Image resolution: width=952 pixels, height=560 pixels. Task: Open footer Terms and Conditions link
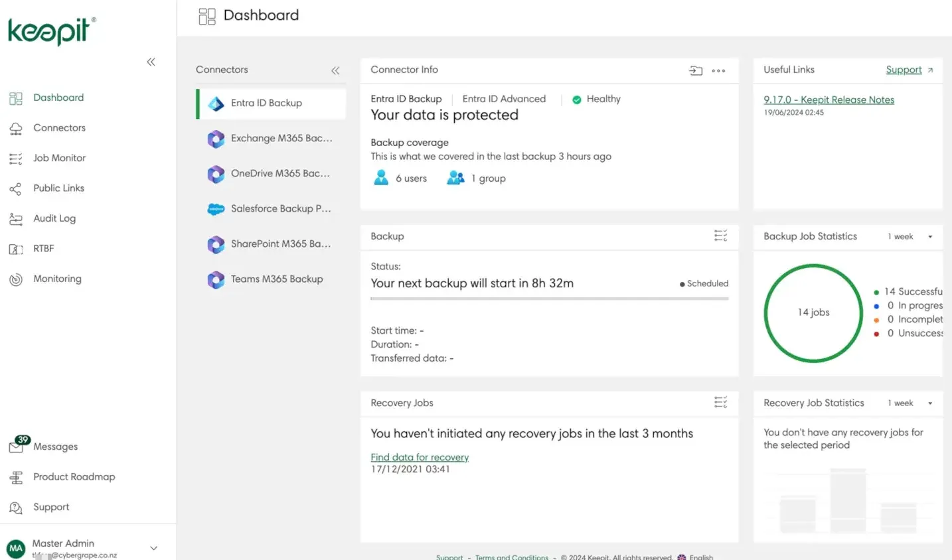512,557
